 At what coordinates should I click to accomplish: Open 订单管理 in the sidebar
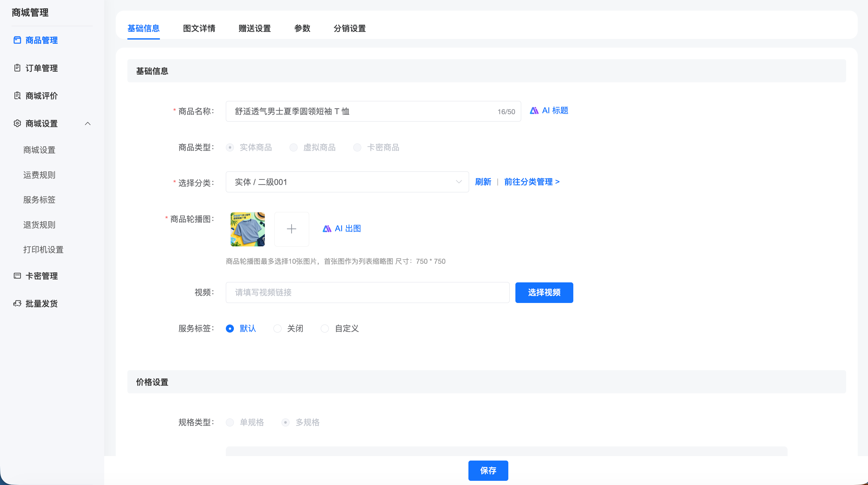click(x=42, y=68)
